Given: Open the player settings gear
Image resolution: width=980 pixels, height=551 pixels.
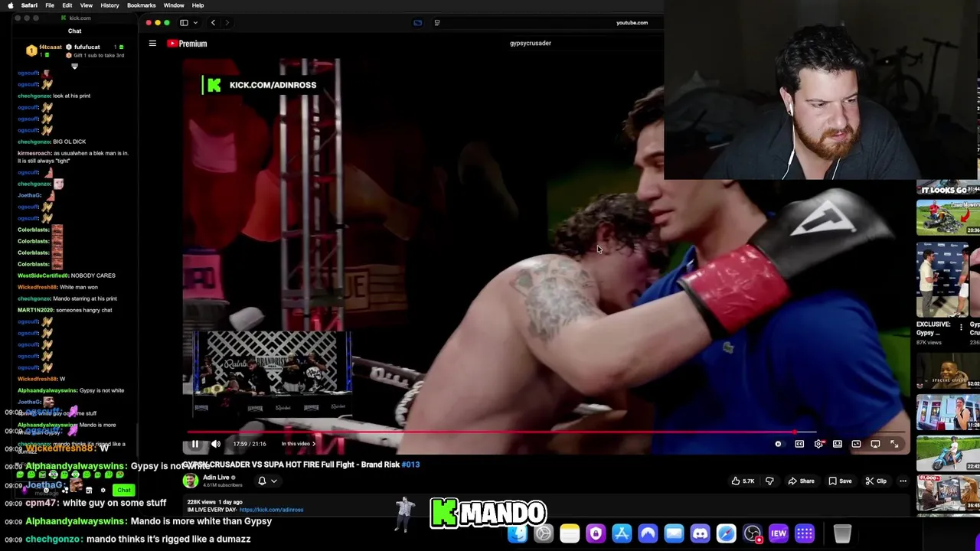Looking at the screenshot, I should click(819, 444).
